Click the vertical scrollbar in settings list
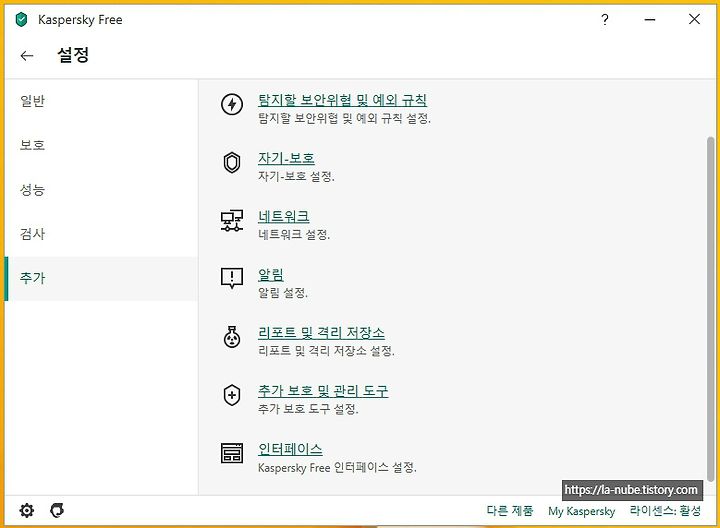 711,310
